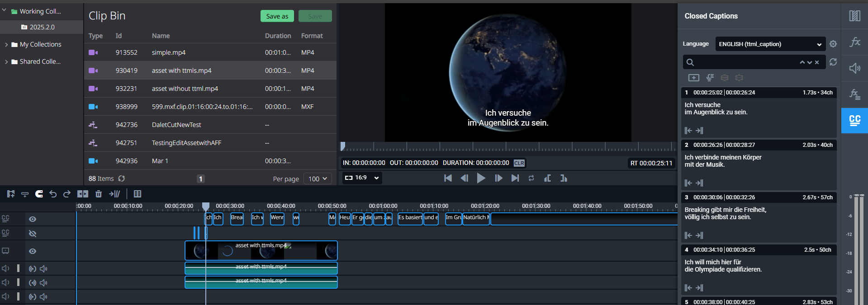Undo the last timeline edit
Image resolution: width=868 pixels, height=305 pixels.
tap(53, 194)
